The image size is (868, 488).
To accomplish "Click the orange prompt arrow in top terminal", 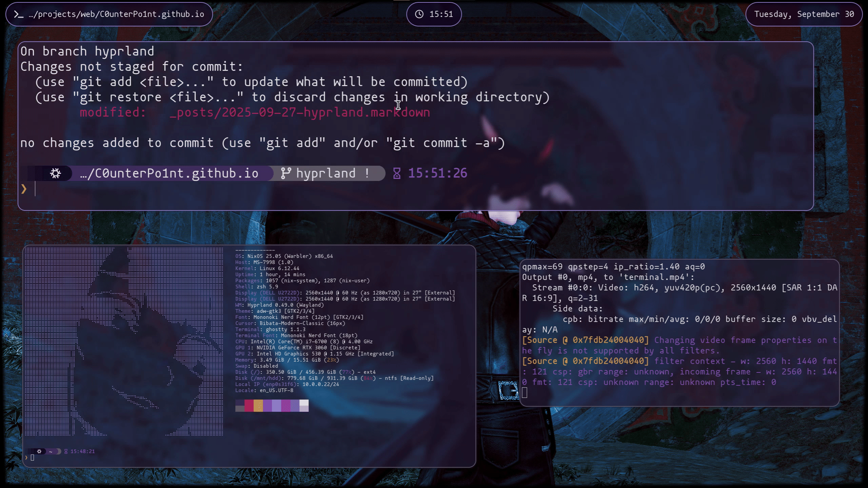I will (24, 189).
